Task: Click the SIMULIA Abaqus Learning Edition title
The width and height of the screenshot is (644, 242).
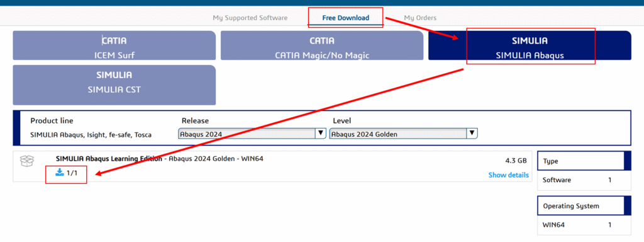Action: tap(109, 159)
